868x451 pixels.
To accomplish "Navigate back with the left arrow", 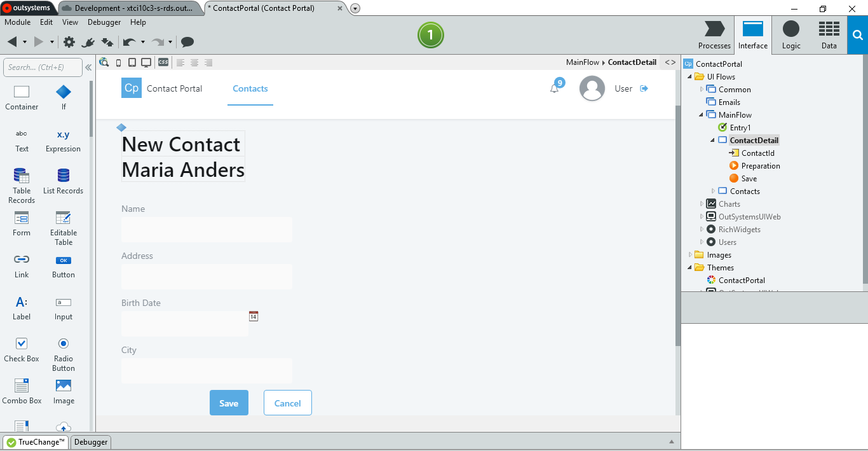I will (12, 42).
